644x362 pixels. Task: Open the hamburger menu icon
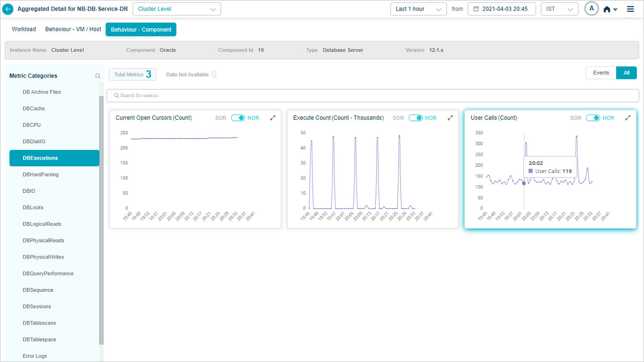coord(631,9)
